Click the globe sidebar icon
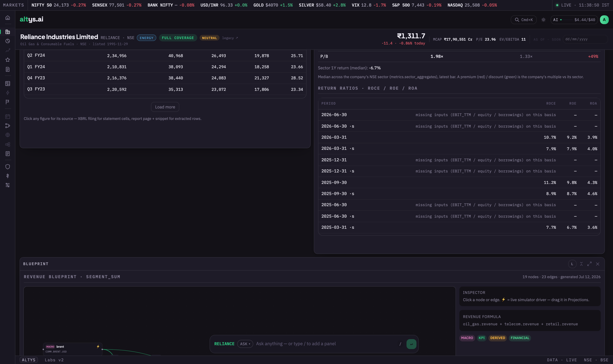Screen dimensions: 613x364 click(x=8, y=135)
